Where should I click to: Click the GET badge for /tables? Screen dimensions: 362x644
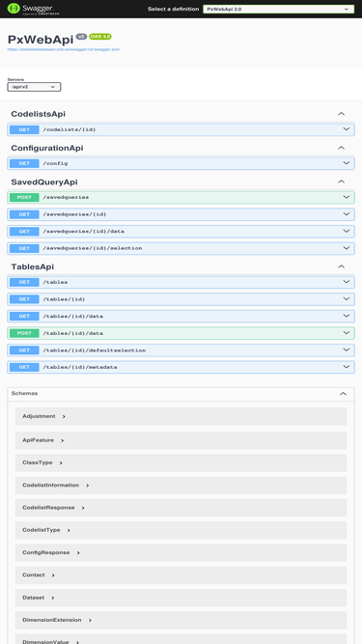[24, 282]
